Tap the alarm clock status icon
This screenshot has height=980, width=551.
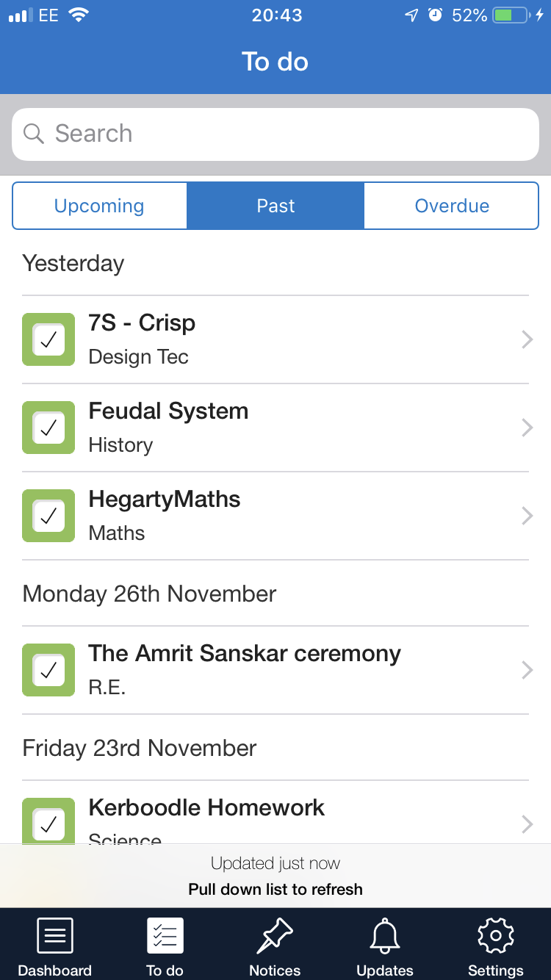436,15
